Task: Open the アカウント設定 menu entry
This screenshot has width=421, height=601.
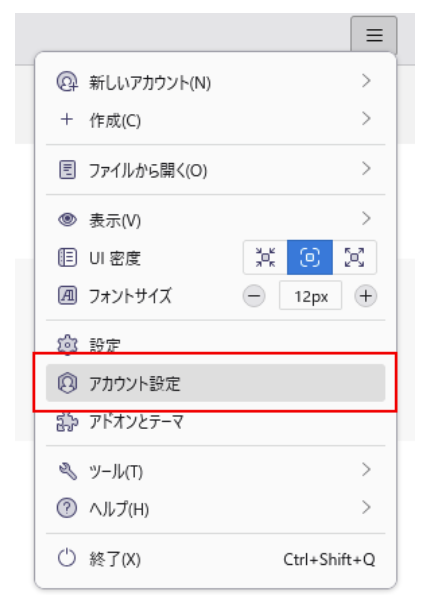Action: click(x=215, y=383)
